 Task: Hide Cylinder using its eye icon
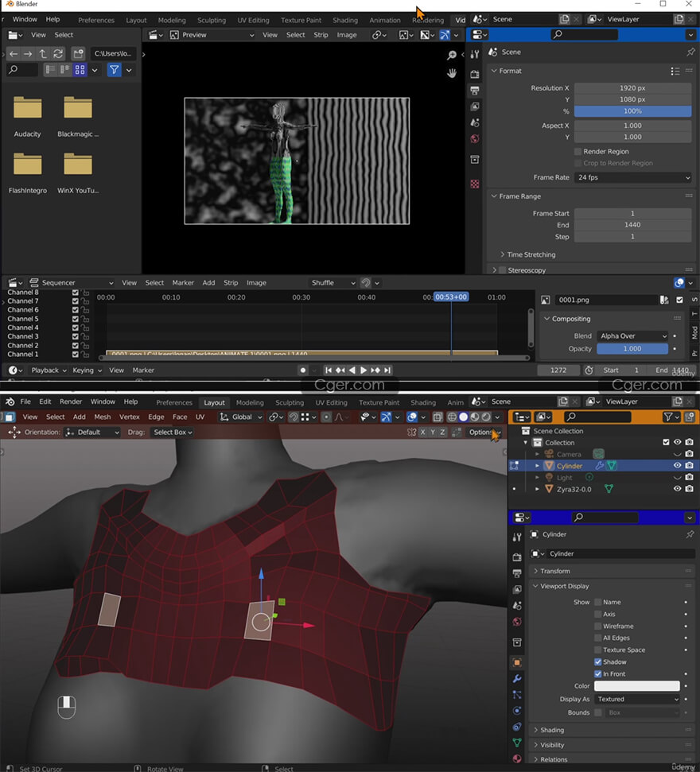point(678,466)
